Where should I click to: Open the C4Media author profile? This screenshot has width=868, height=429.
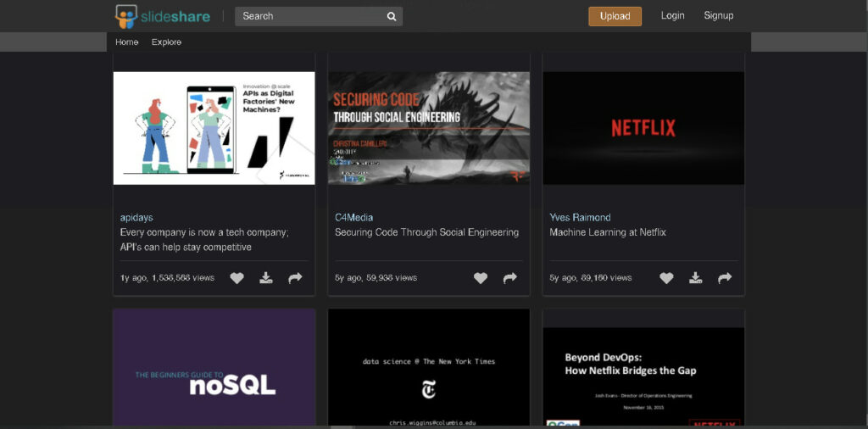point(353,218)
